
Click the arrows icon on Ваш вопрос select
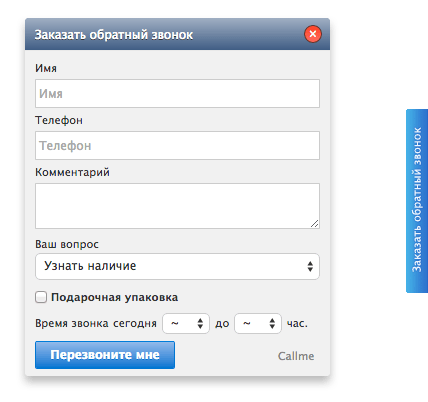[x=310, y=266]
